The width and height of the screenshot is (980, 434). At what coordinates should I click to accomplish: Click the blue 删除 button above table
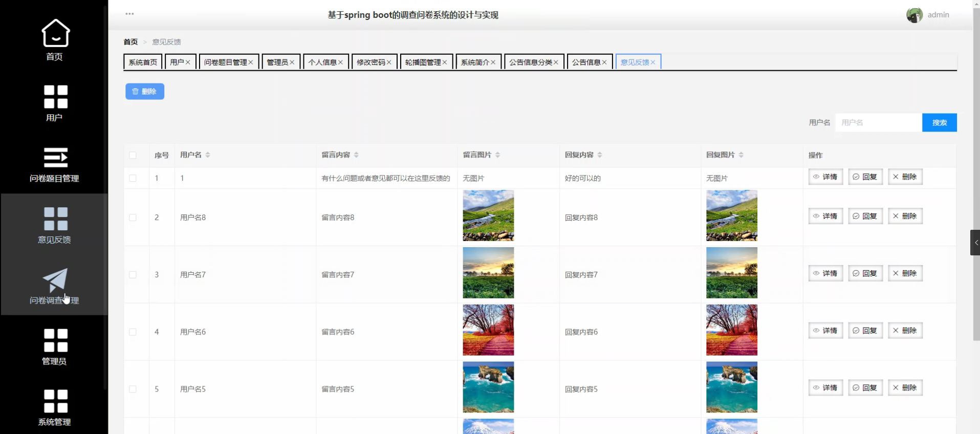(x=145, y=92)
